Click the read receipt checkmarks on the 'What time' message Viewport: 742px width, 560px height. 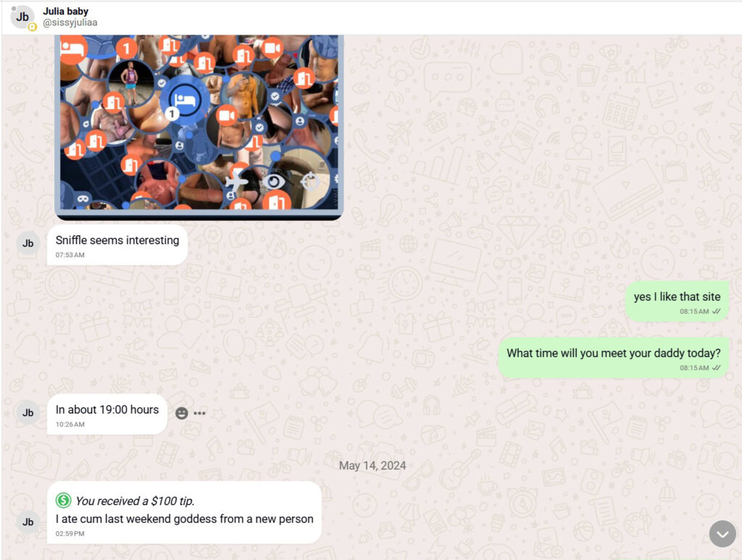tap(716, 367)
